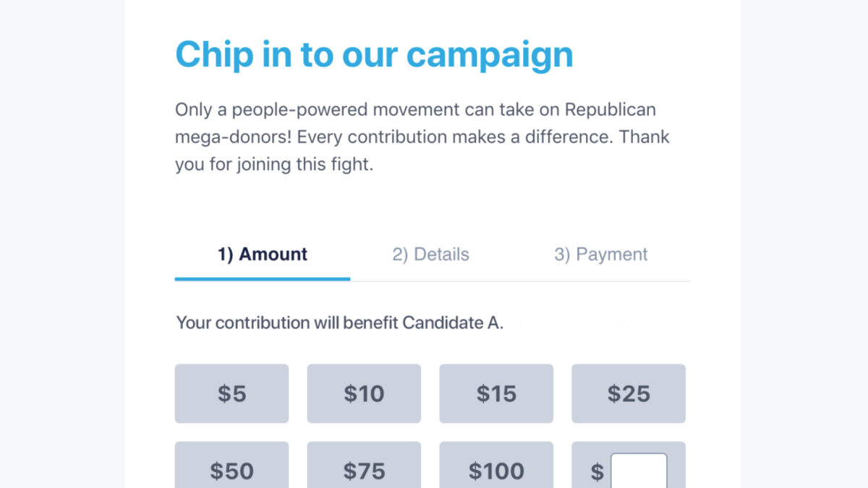868x488 pixels.
Task: Focus the custom amount input box
Action: (639, 471)
